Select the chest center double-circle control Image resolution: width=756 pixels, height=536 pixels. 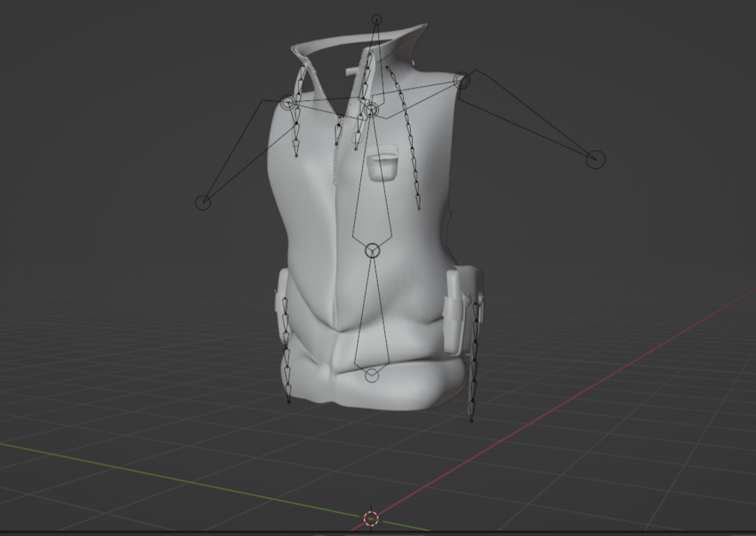pyautogui.click(x=372, y=110)
